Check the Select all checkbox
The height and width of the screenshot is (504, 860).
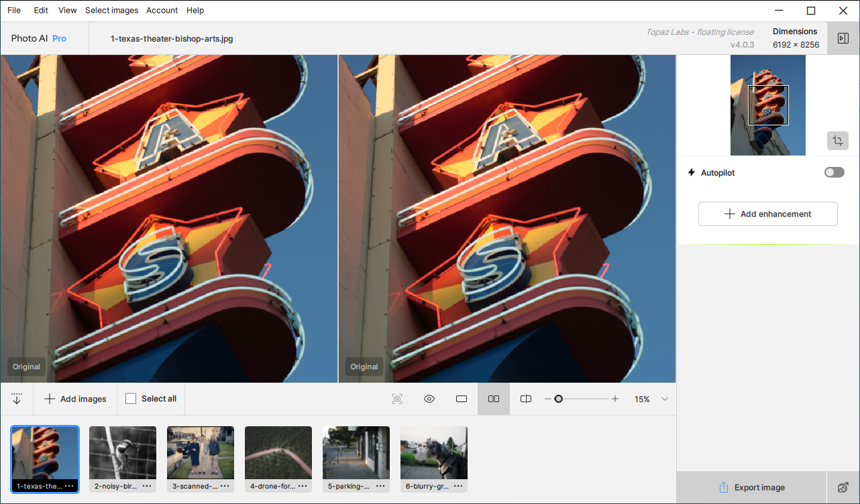(131, 399)
